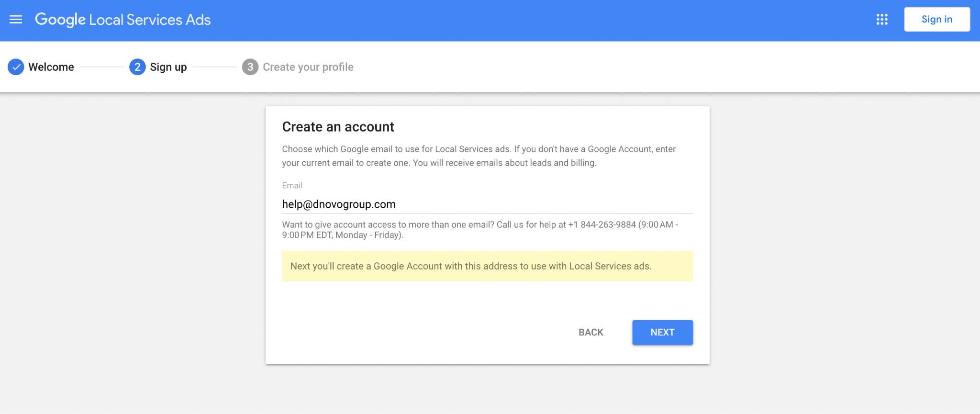Click the Google logo in header

(60, 20)
